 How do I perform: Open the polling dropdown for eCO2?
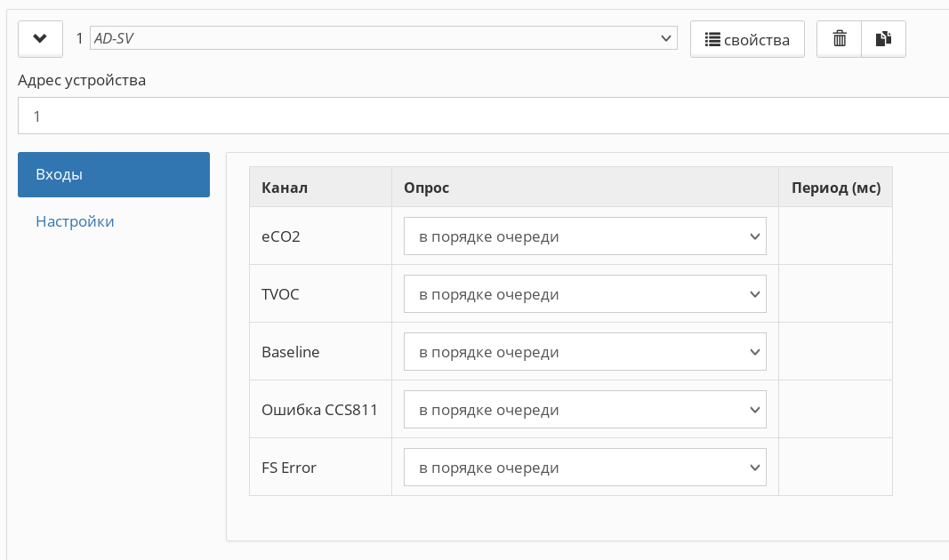coord(585,236)
